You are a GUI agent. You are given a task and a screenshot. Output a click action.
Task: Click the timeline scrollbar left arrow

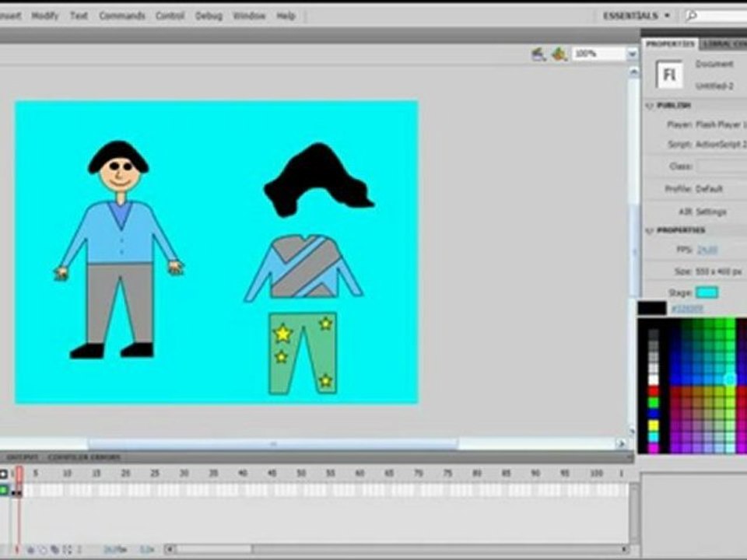(169, 549)
